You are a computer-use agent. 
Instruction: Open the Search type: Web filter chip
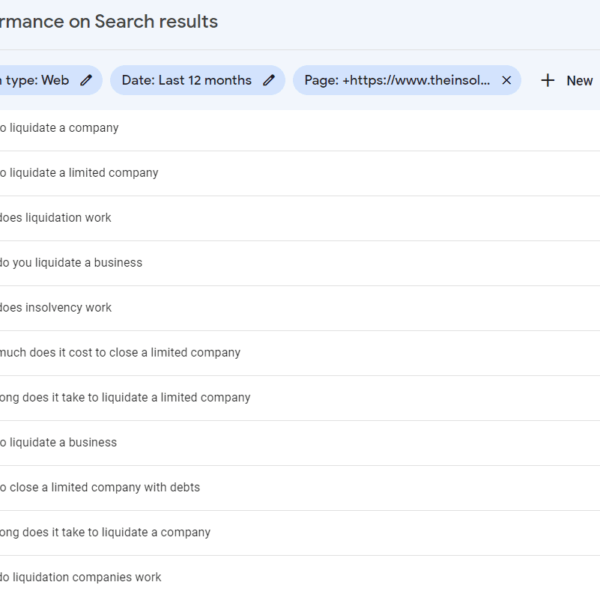[35, 80]
